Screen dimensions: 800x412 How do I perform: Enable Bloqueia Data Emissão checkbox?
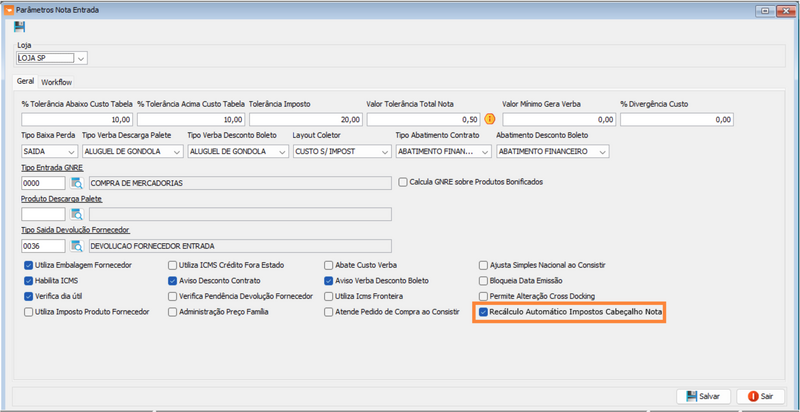point(484,281)
